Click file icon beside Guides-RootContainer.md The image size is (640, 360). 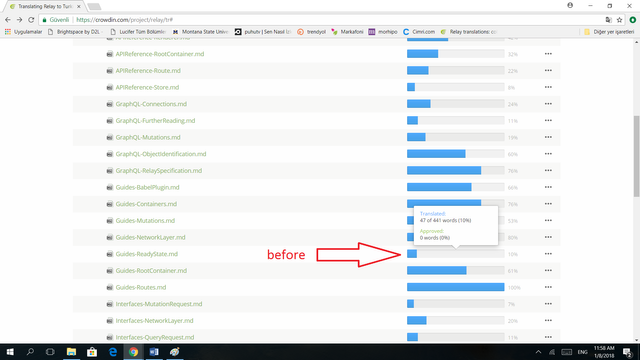point(109,271)
